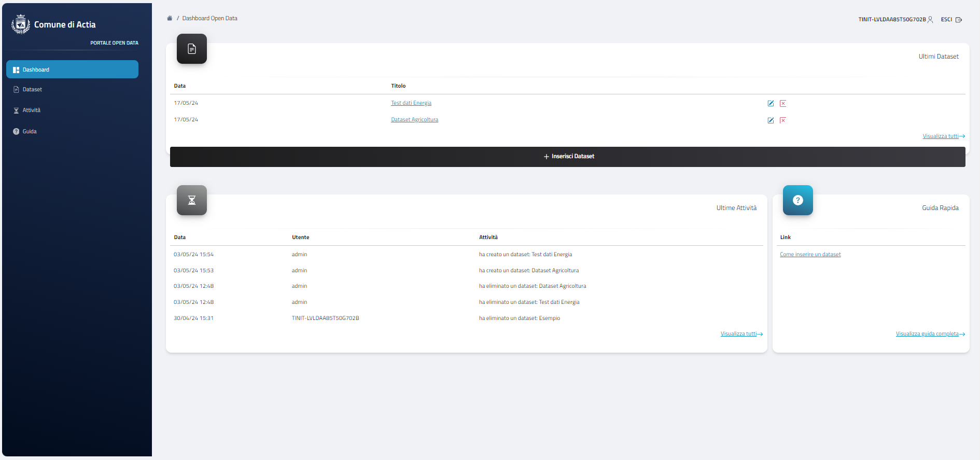
Task: Click the user profile icon in header
Action: point(930,20)
